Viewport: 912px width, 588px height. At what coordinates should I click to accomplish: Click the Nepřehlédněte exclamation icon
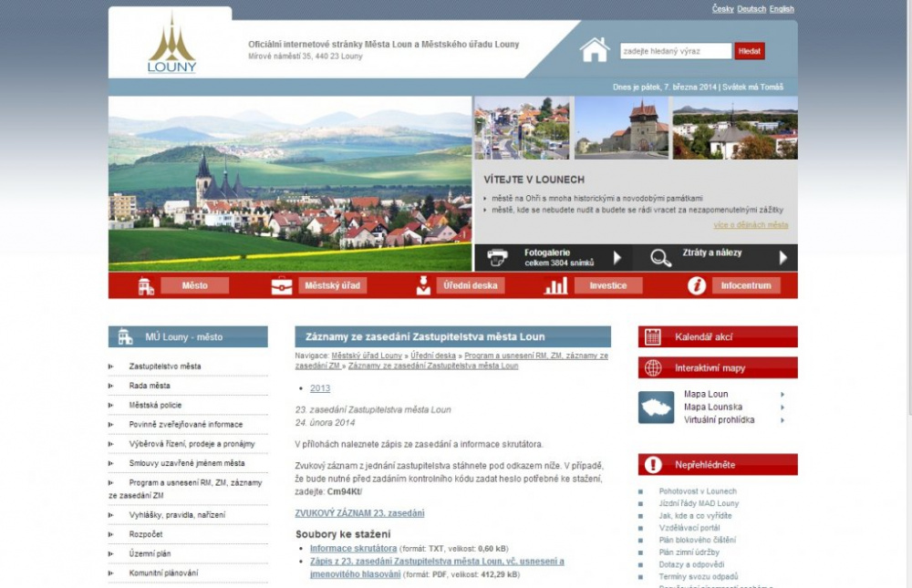[653, 465]
